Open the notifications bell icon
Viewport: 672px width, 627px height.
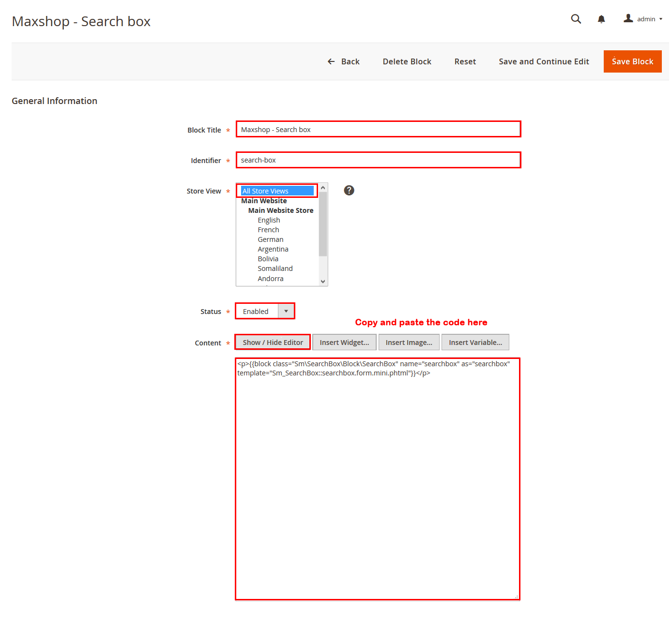pos(601,19)
